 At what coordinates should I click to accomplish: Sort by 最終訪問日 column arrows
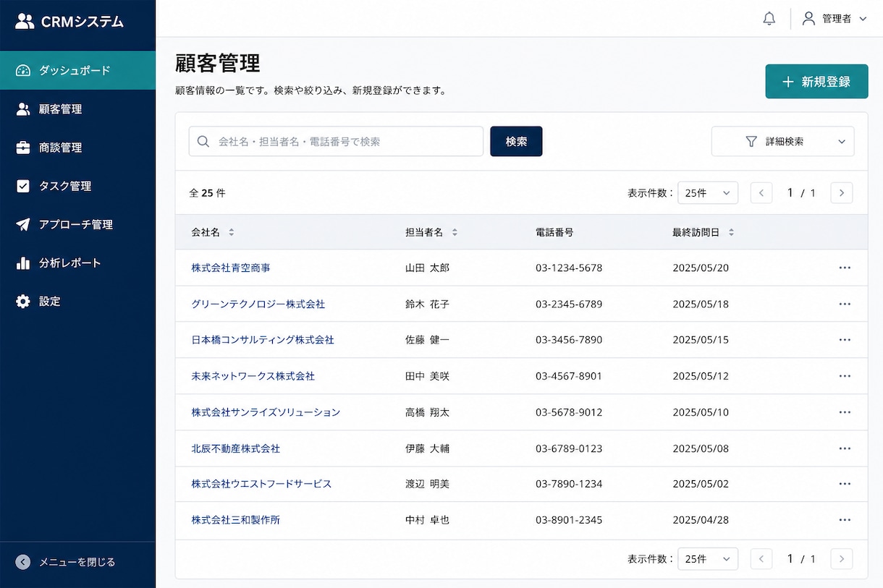[x=731, y=232]
